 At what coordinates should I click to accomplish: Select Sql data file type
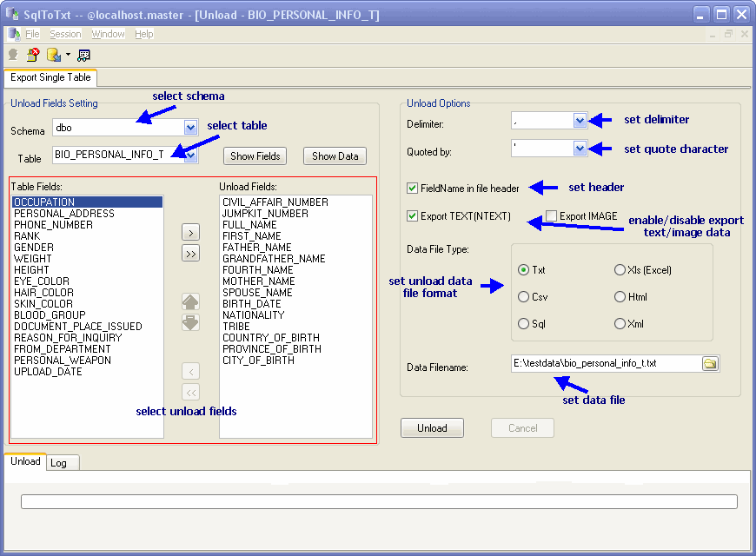524,323
